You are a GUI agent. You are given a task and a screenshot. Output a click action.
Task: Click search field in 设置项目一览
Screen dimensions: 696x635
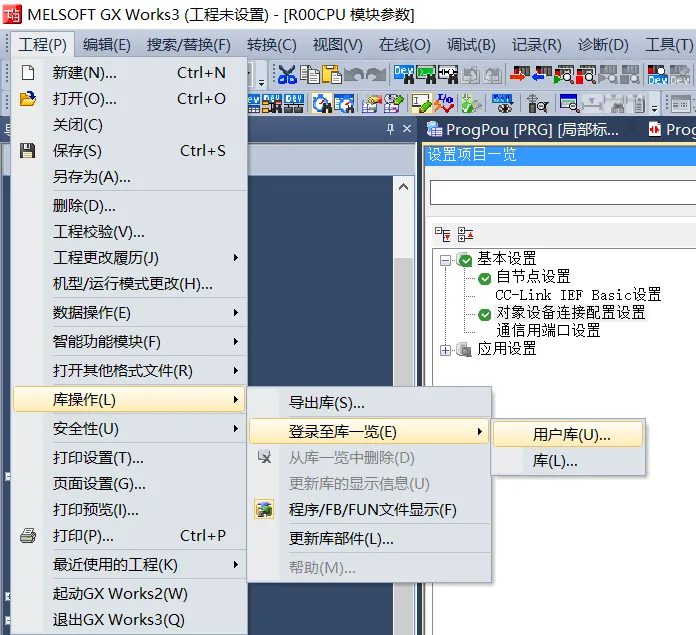point(563,193)
